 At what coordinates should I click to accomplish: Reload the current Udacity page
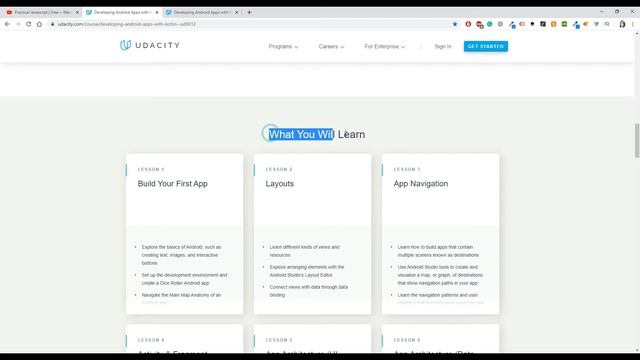tap(29, 24)
